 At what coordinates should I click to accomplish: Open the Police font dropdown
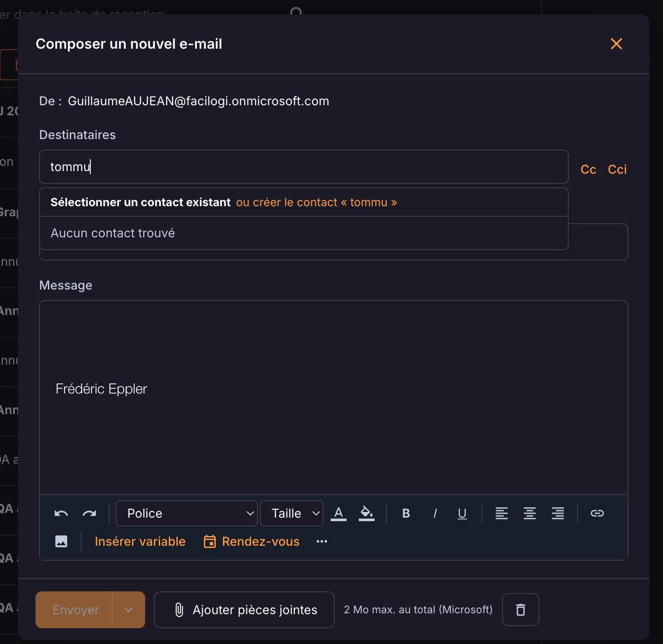tap(186, 513)
